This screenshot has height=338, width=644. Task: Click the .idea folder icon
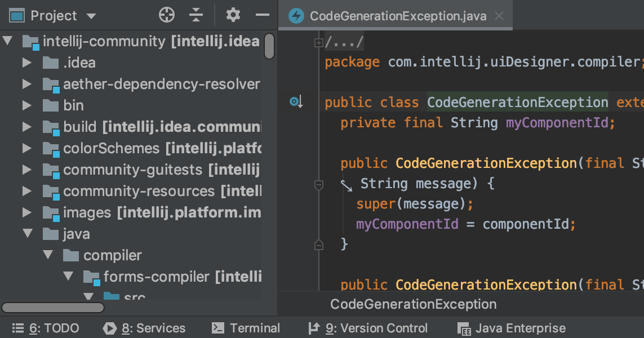(51, 63)
